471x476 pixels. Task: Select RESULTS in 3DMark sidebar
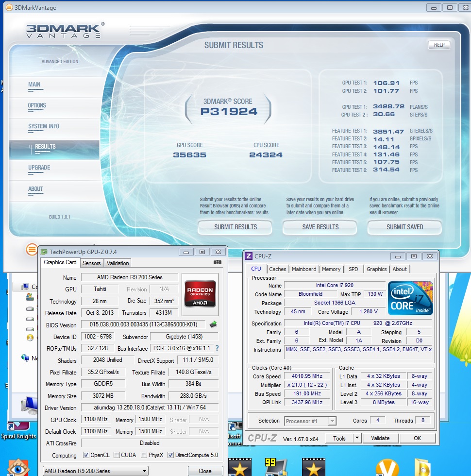pos(54,150)
